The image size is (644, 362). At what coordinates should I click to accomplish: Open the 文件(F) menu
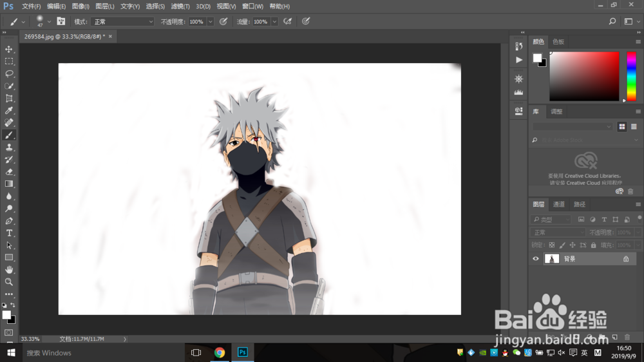point(31,6)
